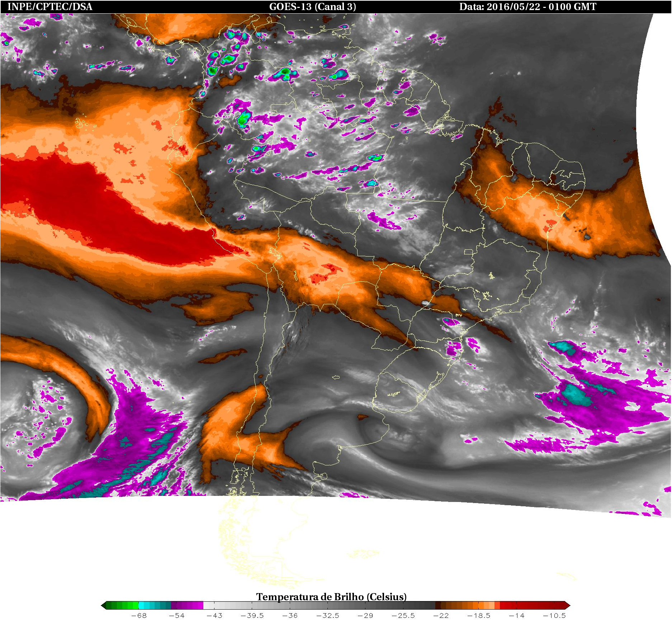Click the -54 colorbar label
This screenshot has height=629, width=672.
176,615
